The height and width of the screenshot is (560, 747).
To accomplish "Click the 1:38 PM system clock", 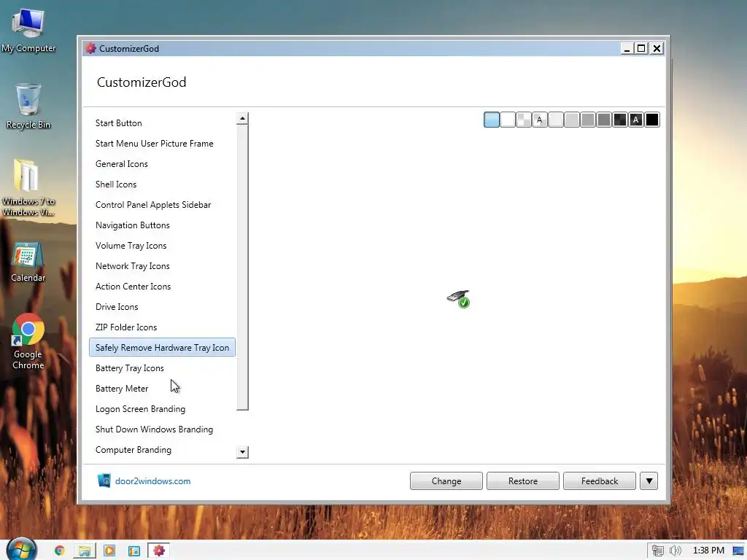I will click(x=708, y=551).
